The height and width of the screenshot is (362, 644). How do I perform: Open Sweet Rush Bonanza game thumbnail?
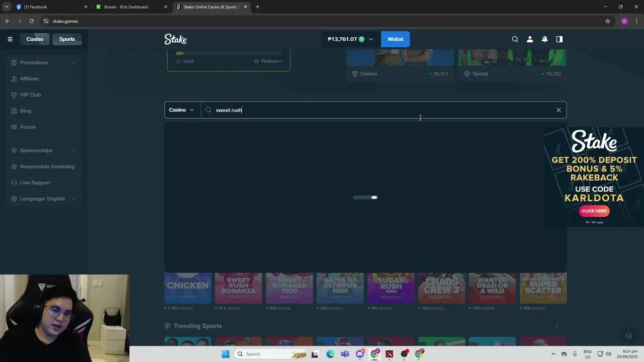click(x=238, y=289)
